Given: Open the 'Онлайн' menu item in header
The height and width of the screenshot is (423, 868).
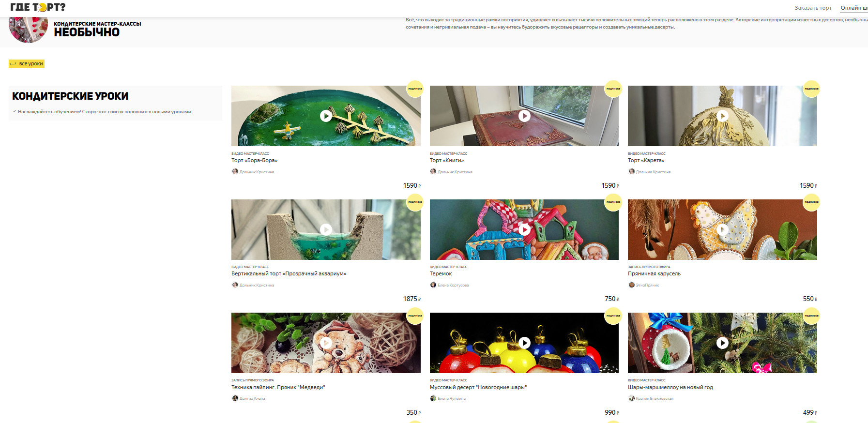Looking at the screenshot, I should [x=854, y=8].
